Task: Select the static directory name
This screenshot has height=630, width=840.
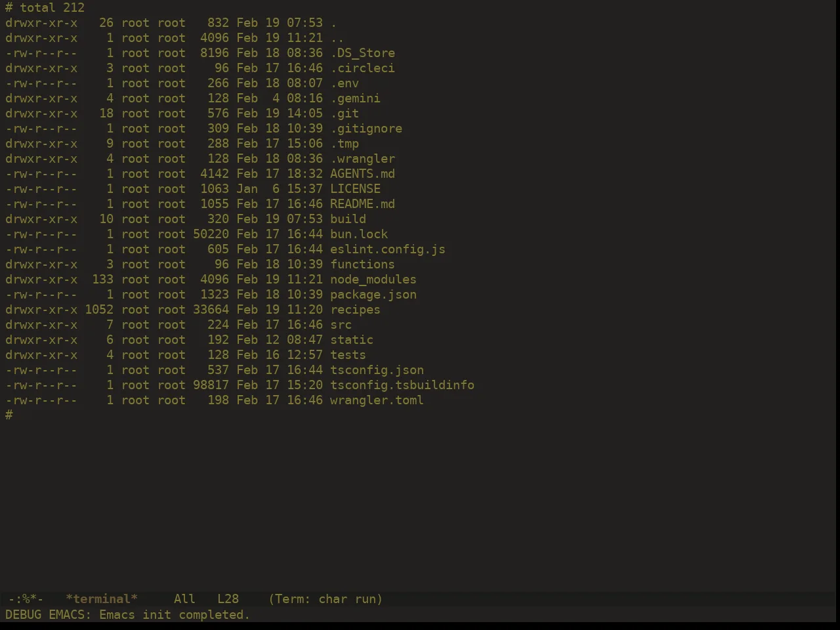Action: [352, 340]
